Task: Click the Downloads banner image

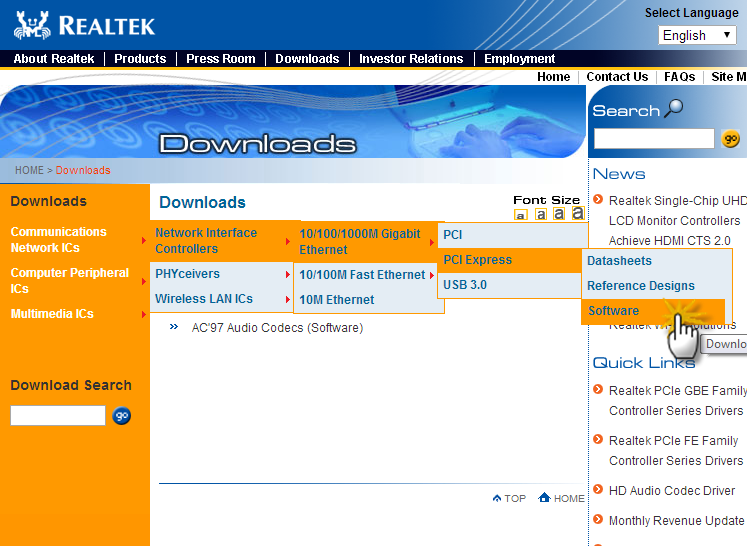Action: point(293,121)
